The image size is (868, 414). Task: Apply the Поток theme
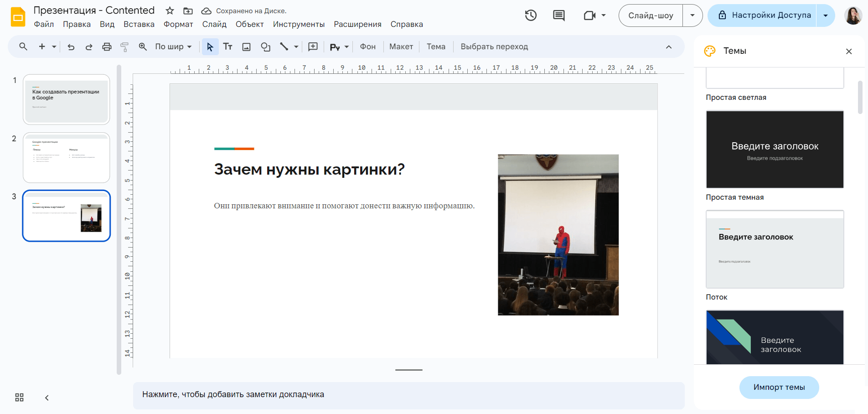(775, 249)
